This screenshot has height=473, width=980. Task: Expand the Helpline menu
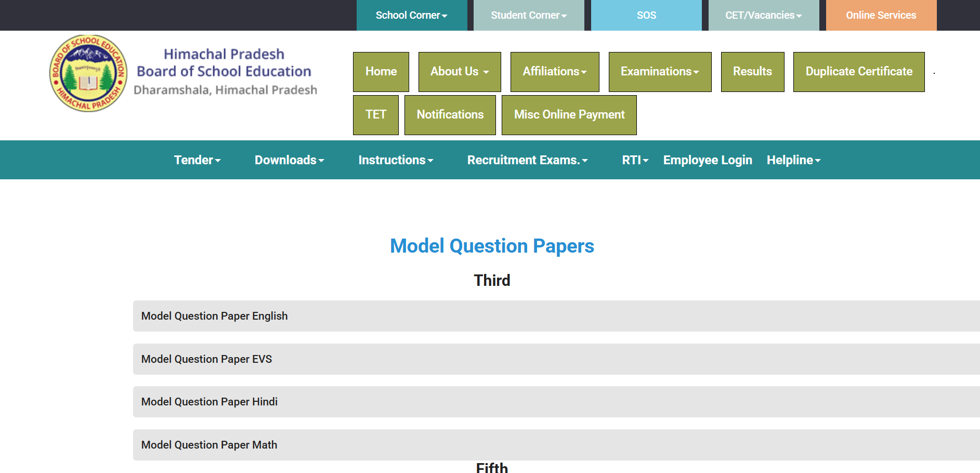pos(794,160)
